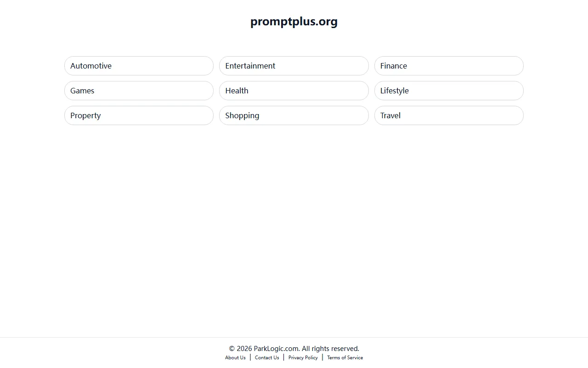Open the Lifestyle category

(449, 91)
